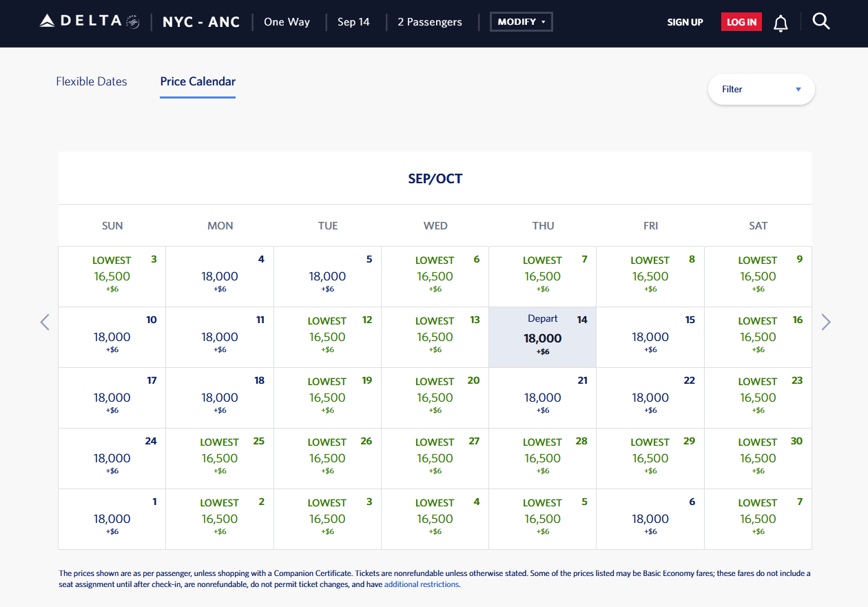Select September 10 fare cell

coord(112,338)
